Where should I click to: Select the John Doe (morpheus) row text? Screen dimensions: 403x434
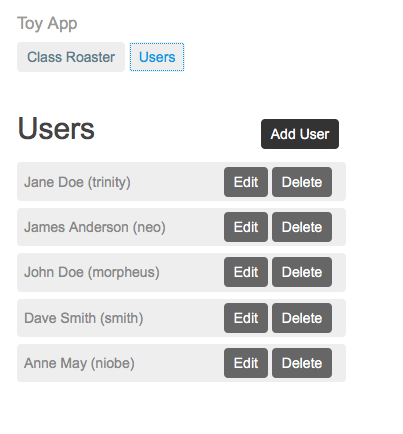click(92, 272)
